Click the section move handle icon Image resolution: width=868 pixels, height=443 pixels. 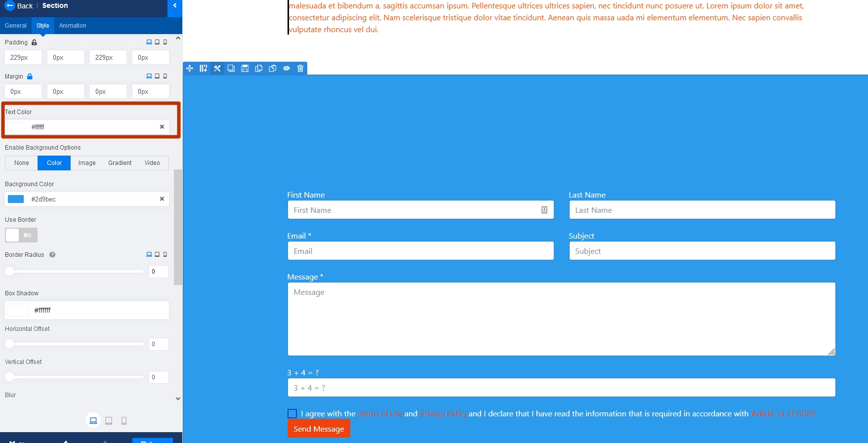(x=190, y=69)
